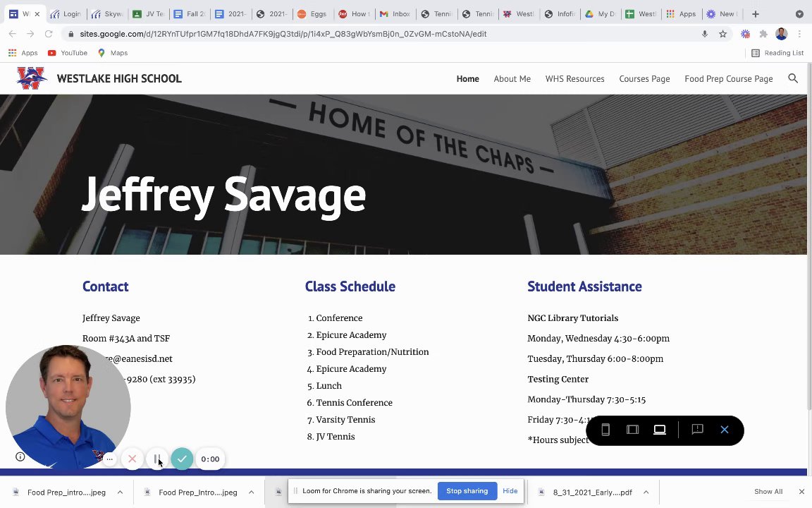Open the Chrome profile avatar
The width and height of the screenshot is (812, 508).
point(782,34)
